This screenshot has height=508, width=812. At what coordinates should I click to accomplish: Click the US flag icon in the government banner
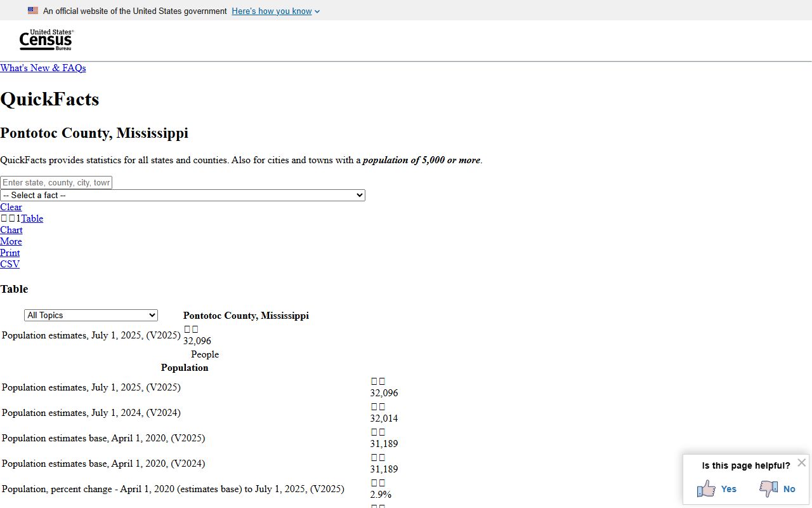(x=33, y=11)
